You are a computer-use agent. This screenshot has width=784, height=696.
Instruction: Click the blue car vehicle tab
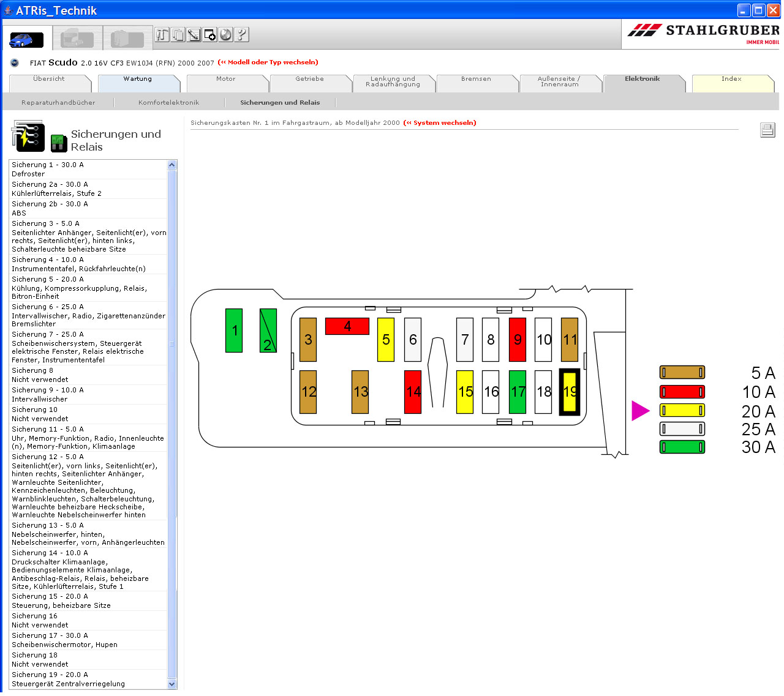[x=26, y=39]
